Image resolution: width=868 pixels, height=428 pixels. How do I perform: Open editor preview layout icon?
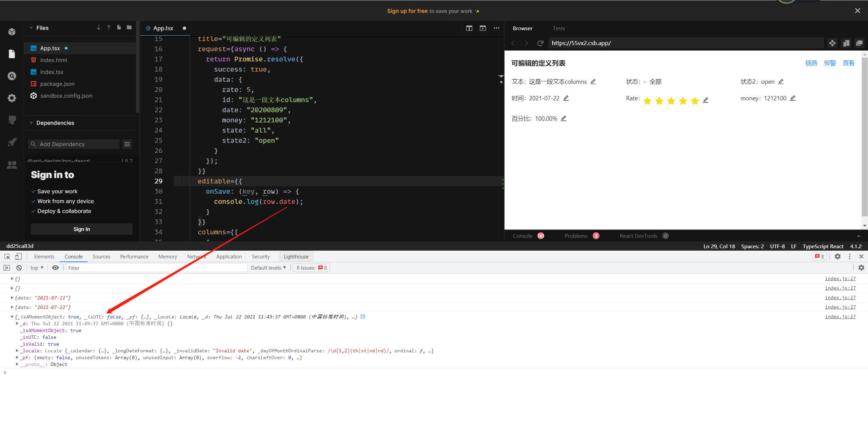pos(483,28)
